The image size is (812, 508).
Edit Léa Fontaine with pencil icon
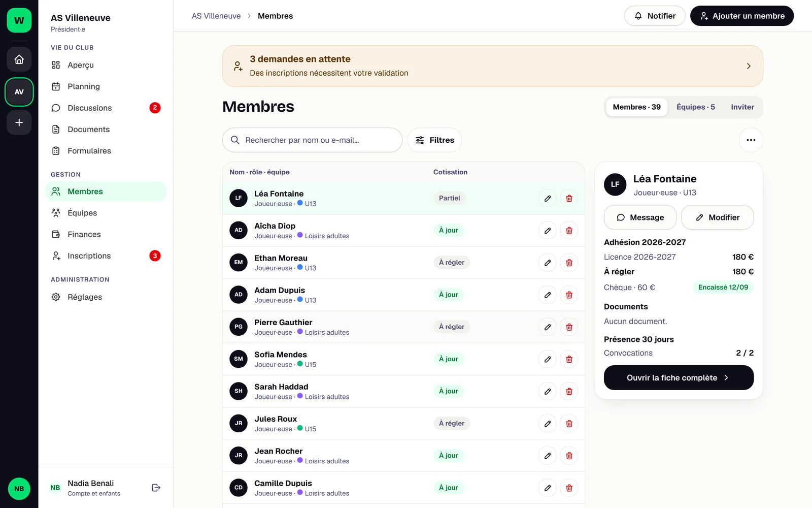pyautogui.click(x=548, y=198)
